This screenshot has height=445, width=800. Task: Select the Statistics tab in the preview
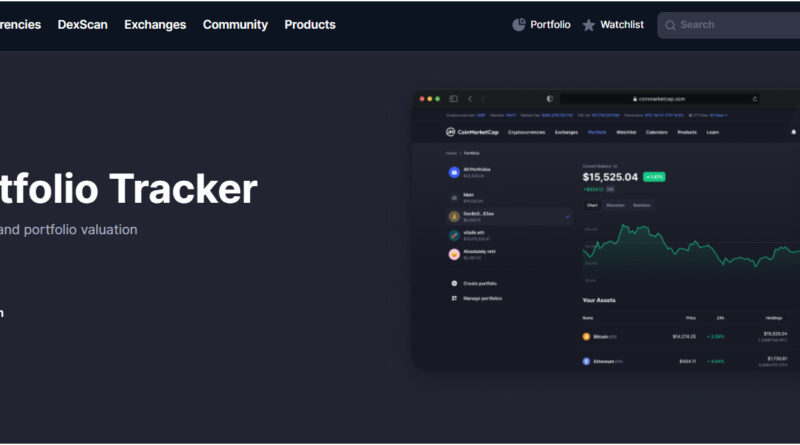(642, 205)
